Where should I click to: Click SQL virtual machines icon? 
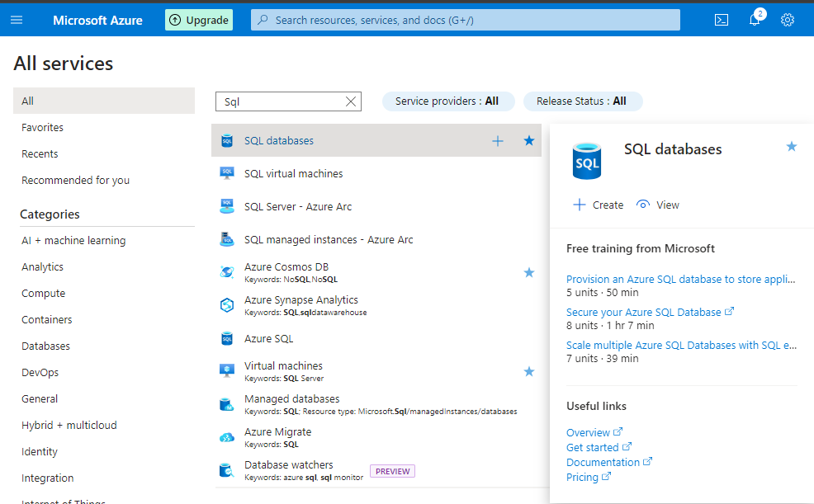click(227, 174)
